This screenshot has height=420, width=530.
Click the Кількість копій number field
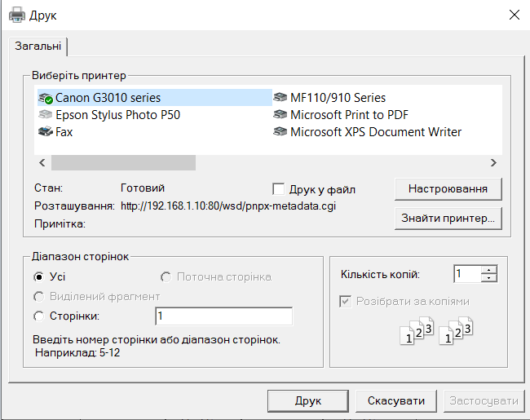[466, 273]
